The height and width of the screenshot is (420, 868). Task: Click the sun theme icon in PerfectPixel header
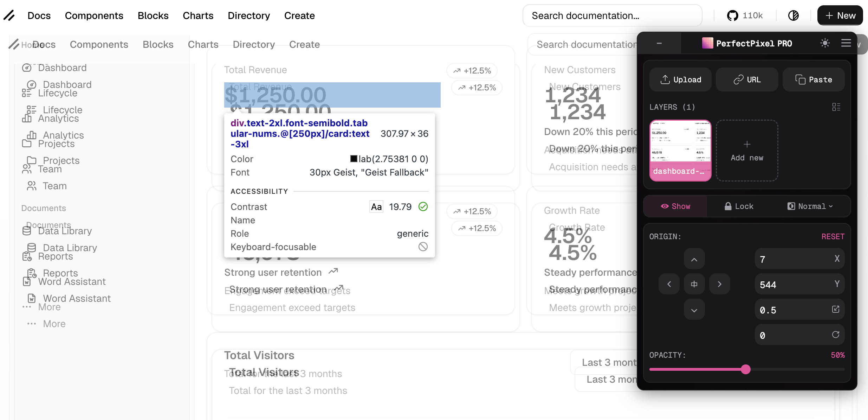pos(825,43)
